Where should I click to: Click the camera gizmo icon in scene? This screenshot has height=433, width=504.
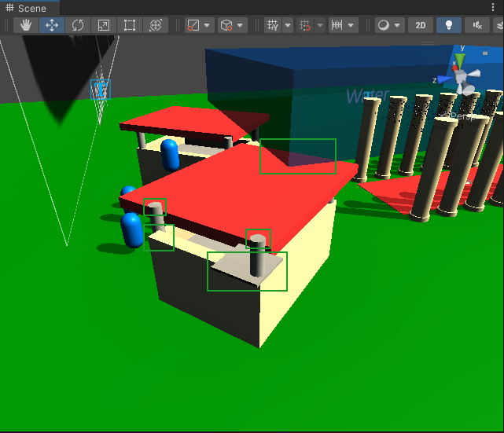(100, 90)
